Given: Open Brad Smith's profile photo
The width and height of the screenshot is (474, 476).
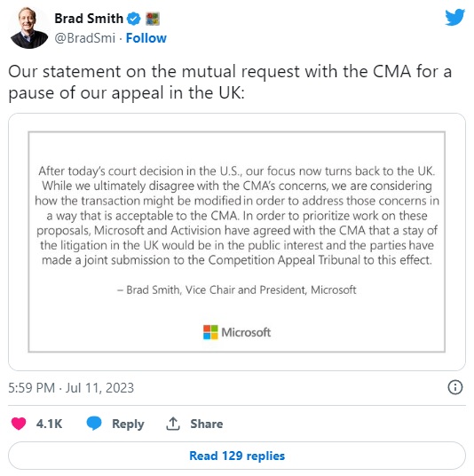Looking at the screenshot, I should pyautogui.click(x=28, y=28).
